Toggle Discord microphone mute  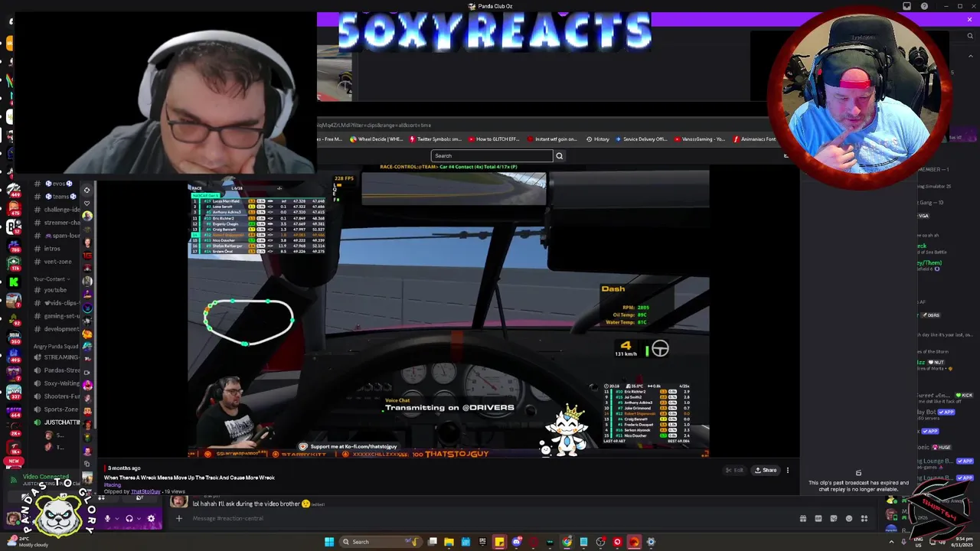tap(107, 519)
